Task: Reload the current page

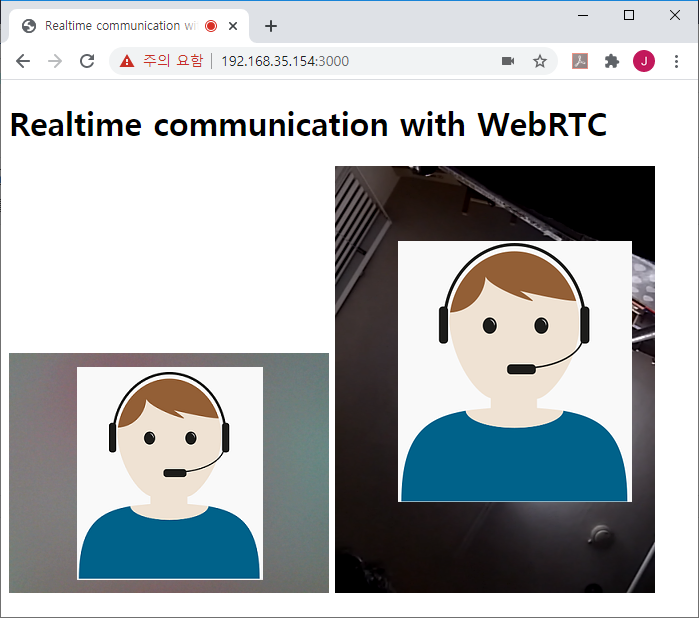Action: click(x=87, y=61)
